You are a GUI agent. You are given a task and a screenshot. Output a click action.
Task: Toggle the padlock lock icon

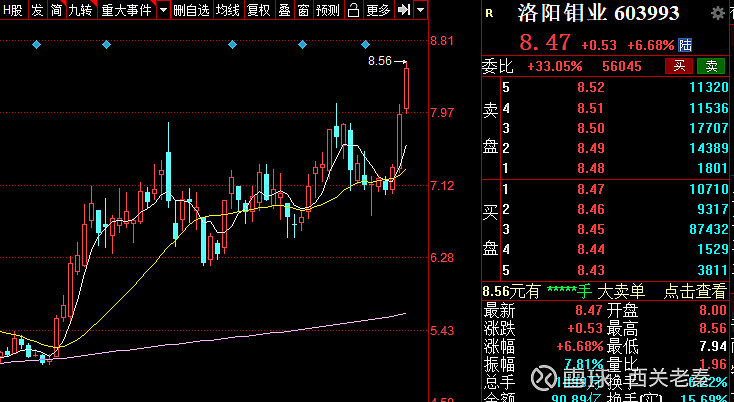click(x=354, y=10)
